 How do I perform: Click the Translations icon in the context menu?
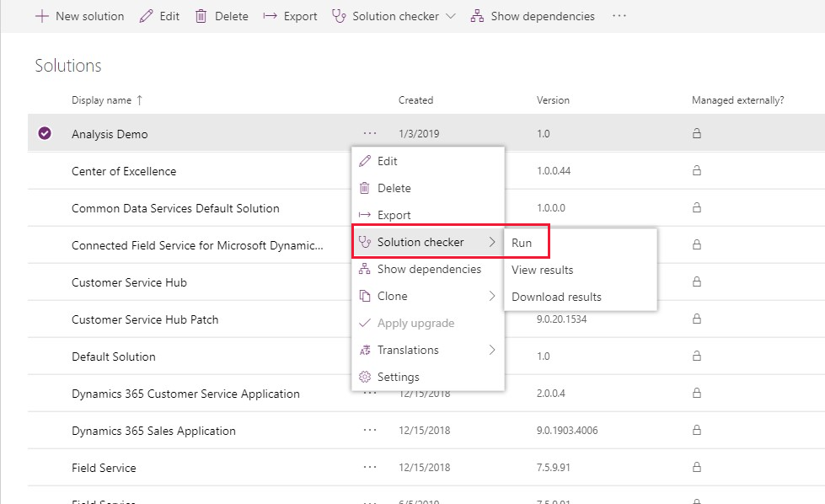pyautogui.click(x=367, y=350)
